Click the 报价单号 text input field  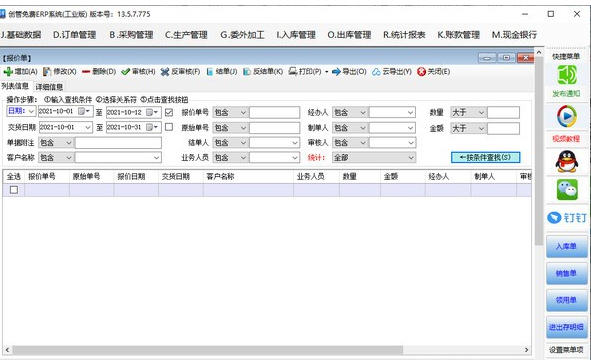274,112
